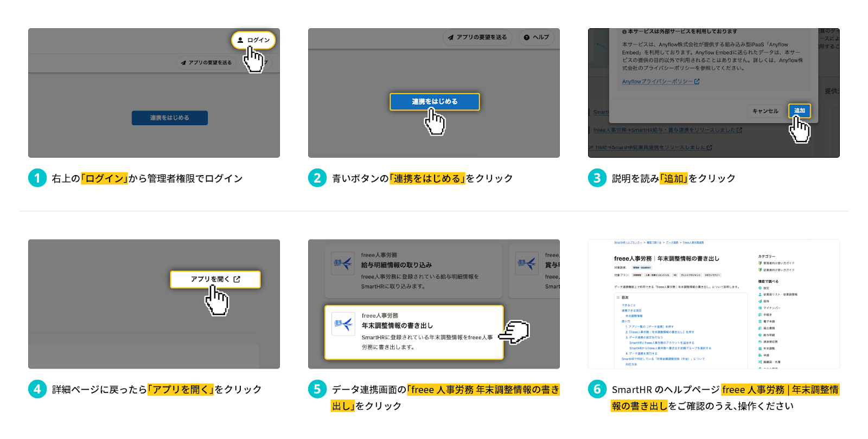This screenshot has height=439, width=868.
Task: Click アプリの要望を送る in the login step screenshot
Action: (206, 63)
